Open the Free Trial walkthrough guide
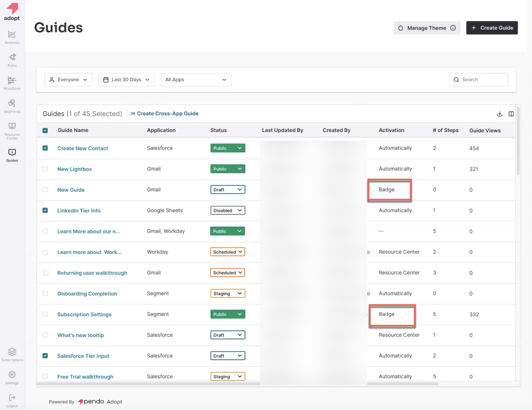The height and width of the screenshot is (410, 532). coord(85,377)
